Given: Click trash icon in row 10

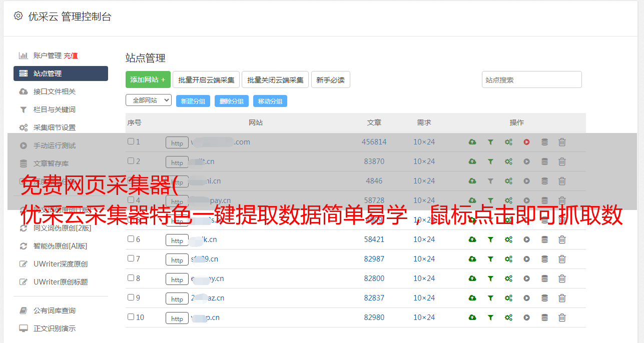Looking at the screenshot, I should click(x=562, y=317).
